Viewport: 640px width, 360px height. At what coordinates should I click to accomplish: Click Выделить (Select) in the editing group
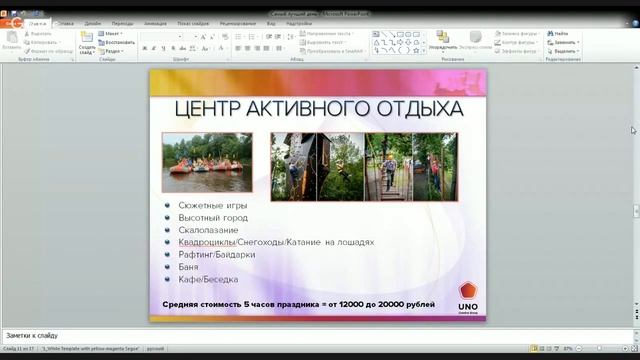coord(563,51)
